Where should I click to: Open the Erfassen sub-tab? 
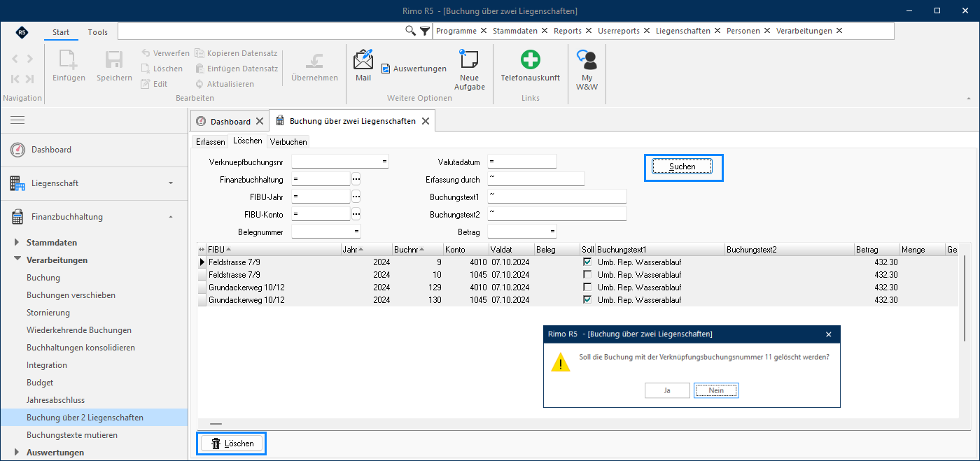211,142
